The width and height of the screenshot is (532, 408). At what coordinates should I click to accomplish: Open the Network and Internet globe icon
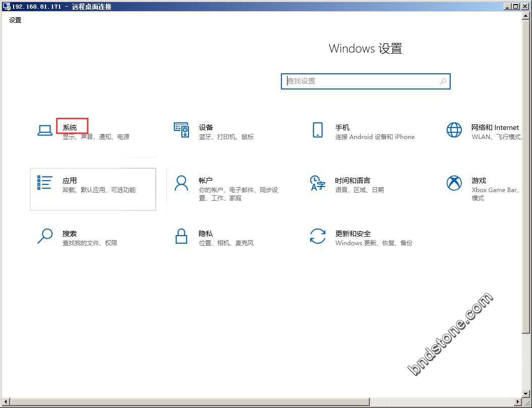point(454,130)
